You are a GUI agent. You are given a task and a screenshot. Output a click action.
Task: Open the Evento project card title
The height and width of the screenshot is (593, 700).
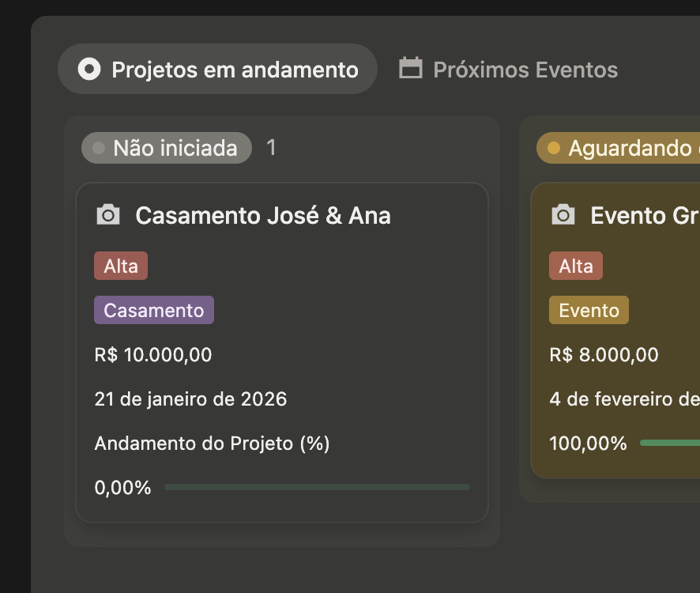[643, 215]
